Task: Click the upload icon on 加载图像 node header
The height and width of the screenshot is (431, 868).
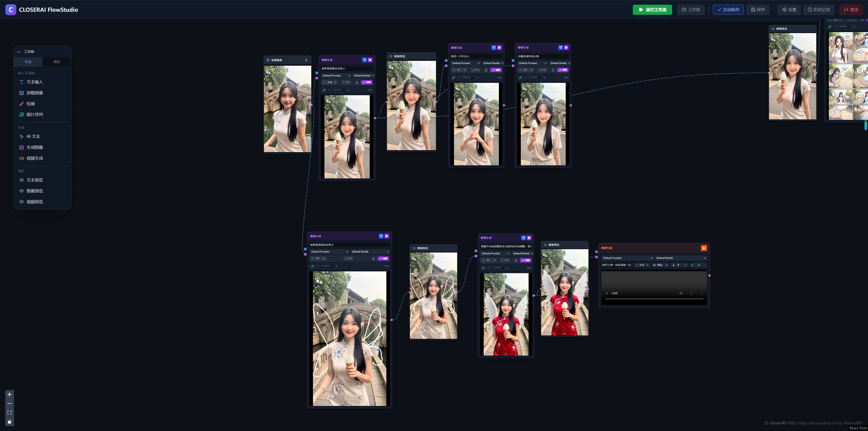Action: click(x=306, y=60)
